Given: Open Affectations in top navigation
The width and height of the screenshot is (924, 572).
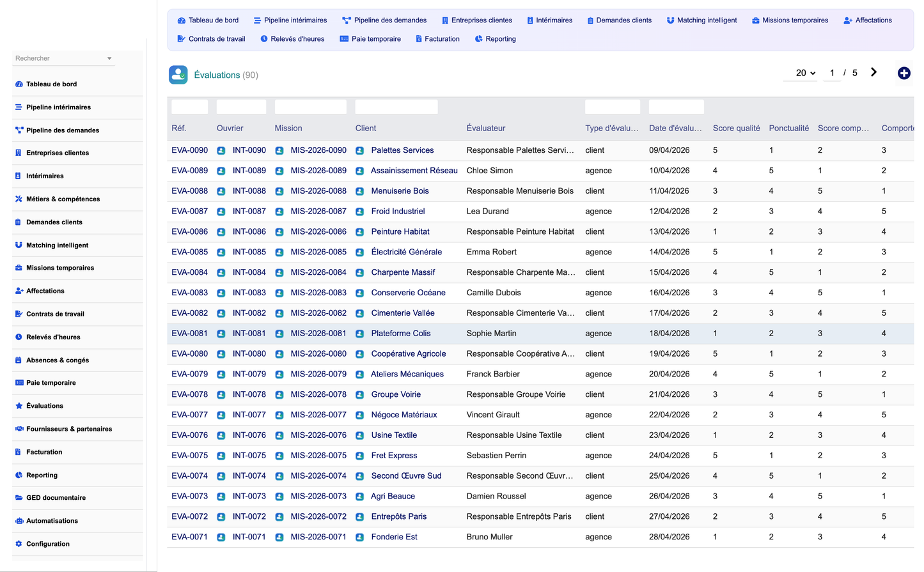Looking at the screenshot, I should pyautogui.click(x=868, y=20).
